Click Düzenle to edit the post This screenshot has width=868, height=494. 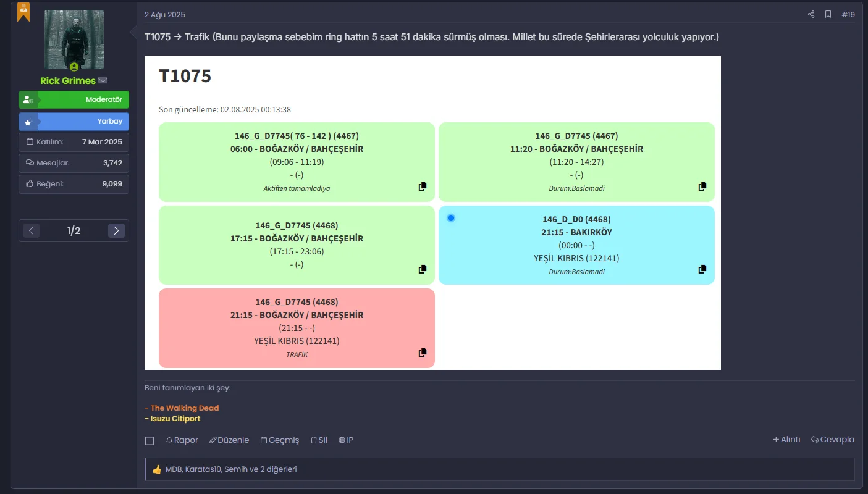coord(229,440)
